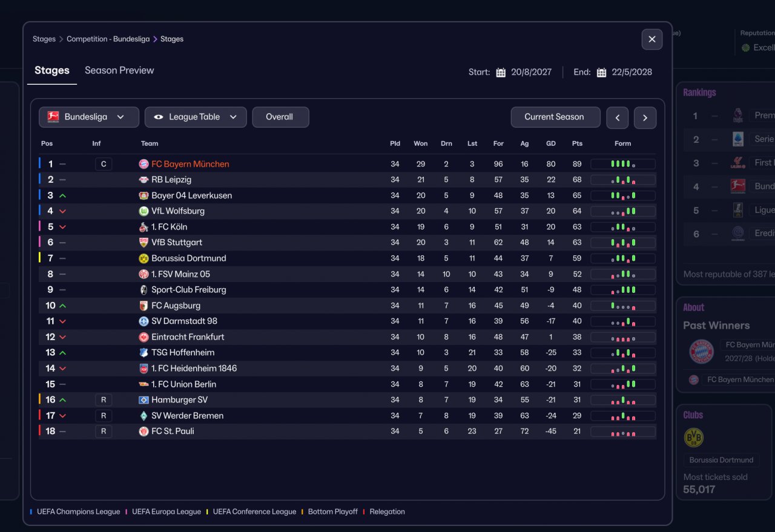This screenshot has width=775, height=532.
Task: Click the Sport-Club Freiburg club crest
Action: click(x=143, y=290)
